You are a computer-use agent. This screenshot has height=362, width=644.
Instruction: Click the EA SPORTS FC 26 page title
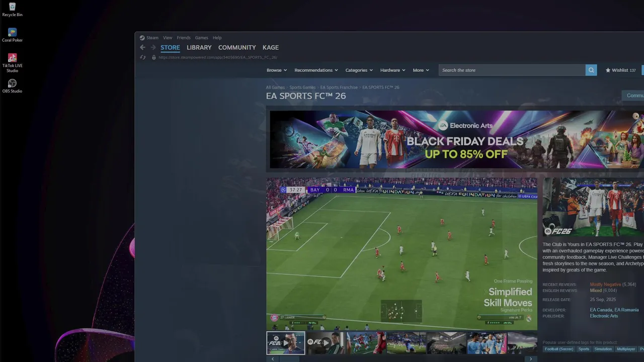click(x=306, y=96)
